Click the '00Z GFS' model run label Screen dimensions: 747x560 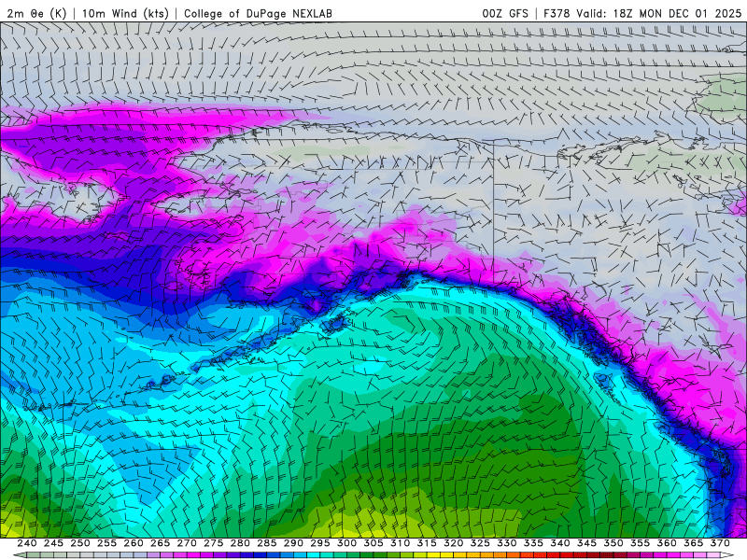tap(505, 13)
